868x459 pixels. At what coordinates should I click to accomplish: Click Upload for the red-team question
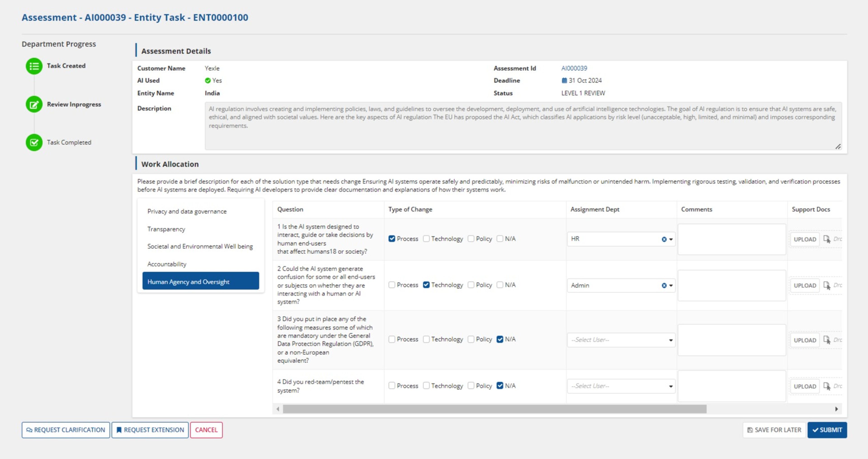[805, 386]
